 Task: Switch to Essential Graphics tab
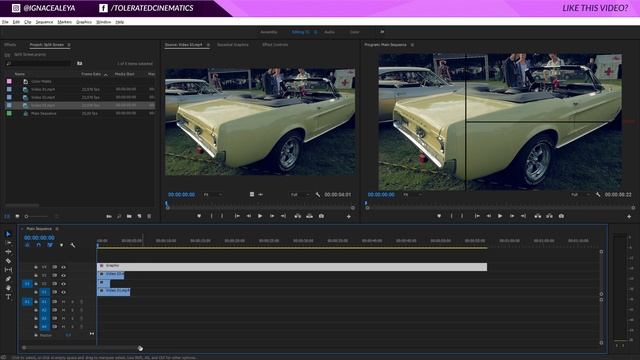tap(233, 45)
